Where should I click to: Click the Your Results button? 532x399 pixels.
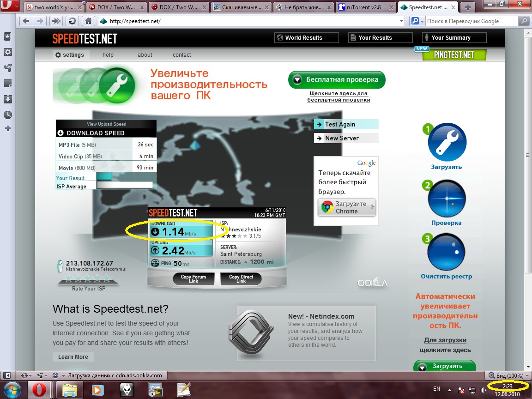[x=381, y=38]
